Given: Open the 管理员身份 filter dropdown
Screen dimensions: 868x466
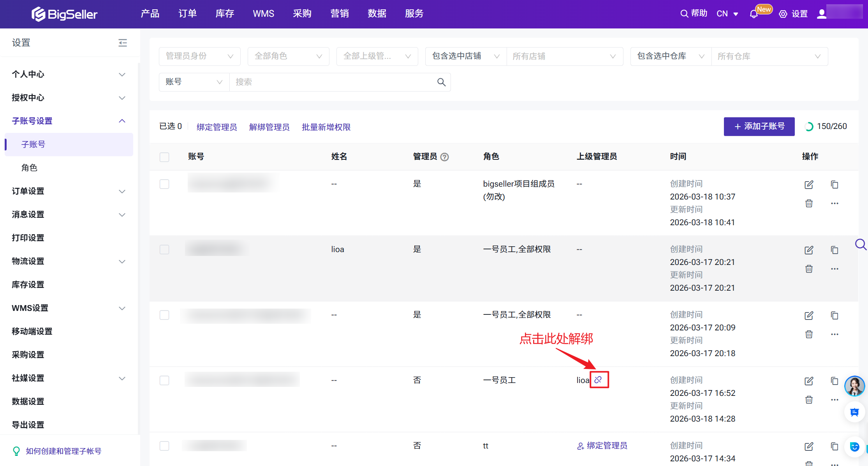Looking at the screenshot, I should 199,56.
